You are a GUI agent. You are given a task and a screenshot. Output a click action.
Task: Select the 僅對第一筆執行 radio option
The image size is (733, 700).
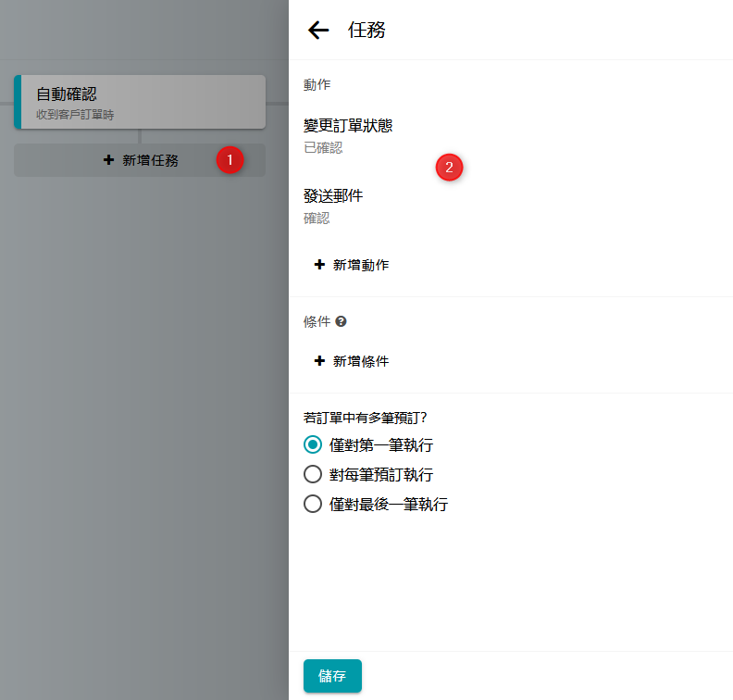313,444
